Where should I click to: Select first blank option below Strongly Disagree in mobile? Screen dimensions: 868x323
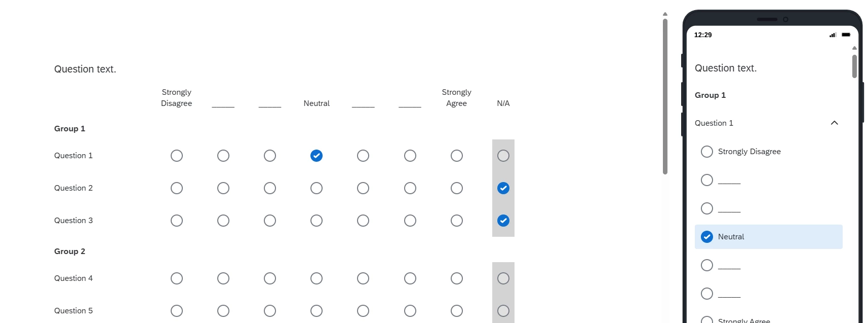(x=707, y=180)
